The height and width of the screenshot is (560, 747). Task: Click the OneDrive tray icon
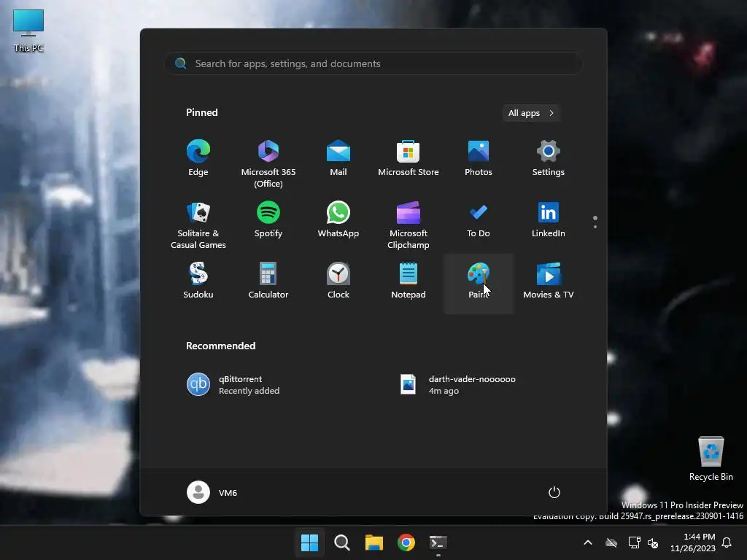pyautogui.click(x=611, y=542)
